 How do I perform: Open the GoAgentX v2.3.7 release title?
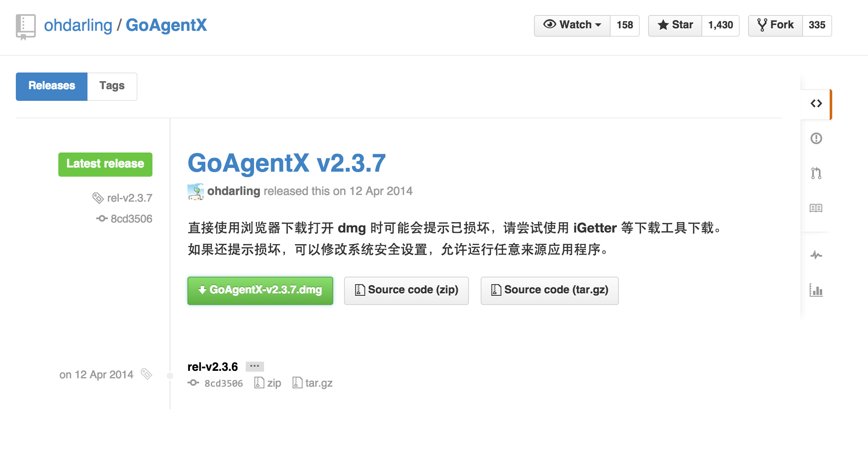pos(287,162)
